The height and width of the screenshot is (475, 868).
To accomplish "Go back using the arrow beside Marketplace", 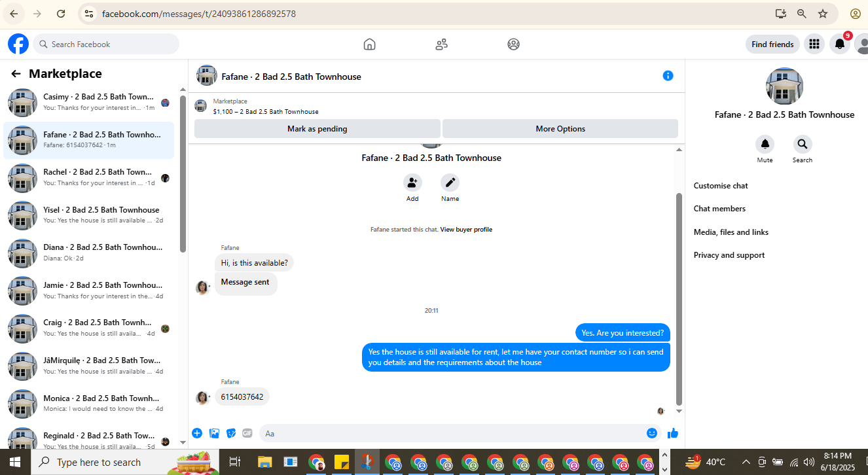I will coord(16,74).
